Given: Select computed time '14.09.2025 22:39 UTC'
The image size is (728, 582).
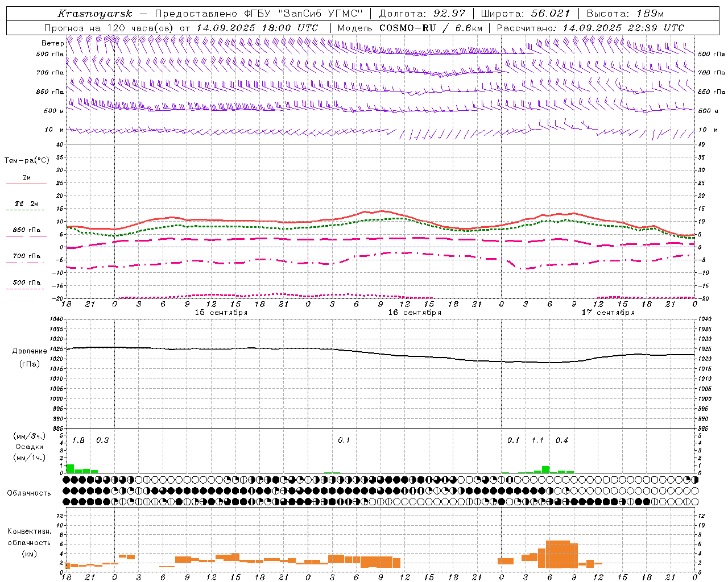Looking at the screenshot, I should (623, 28).
